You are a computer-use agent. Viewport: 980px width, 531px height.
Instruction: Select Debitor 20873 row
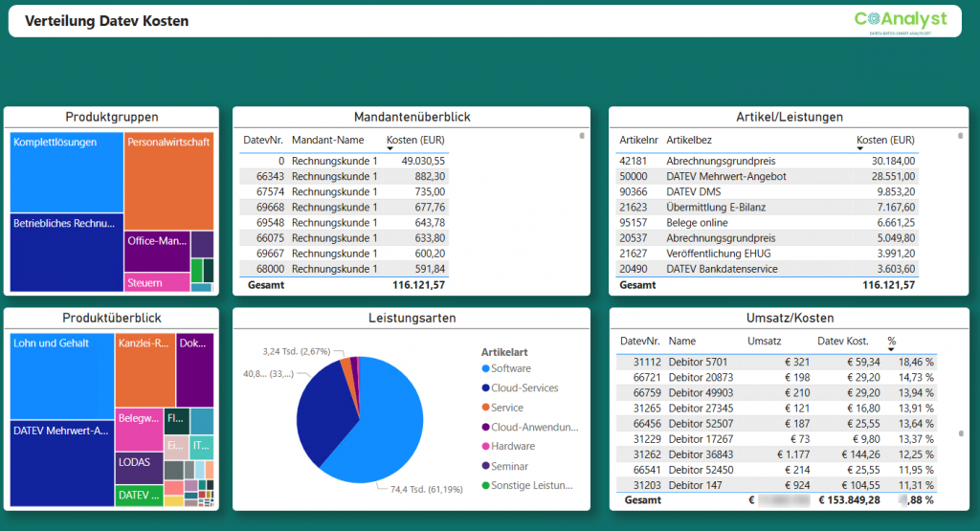tap(776, 377)
